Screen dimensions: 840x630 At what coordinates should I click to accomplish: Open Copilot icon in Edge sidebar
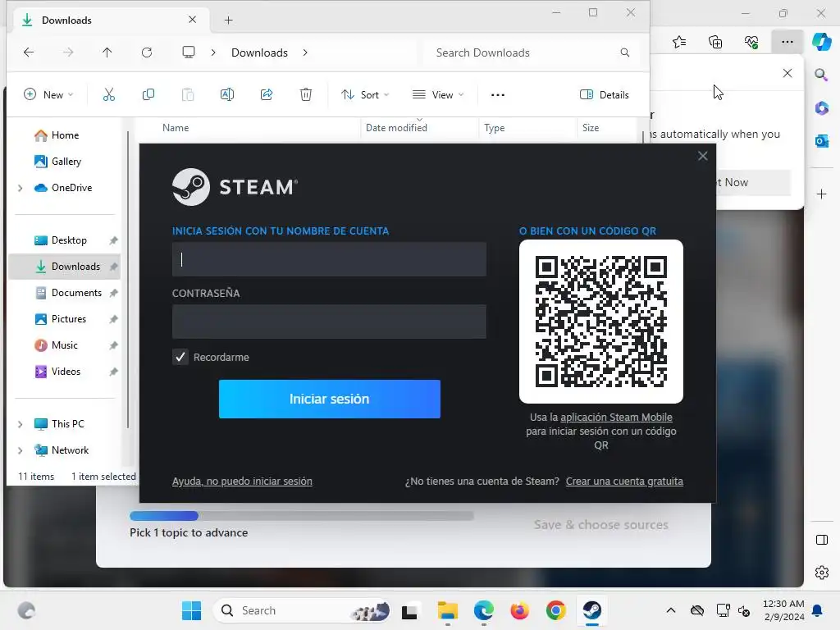(822, 42)
